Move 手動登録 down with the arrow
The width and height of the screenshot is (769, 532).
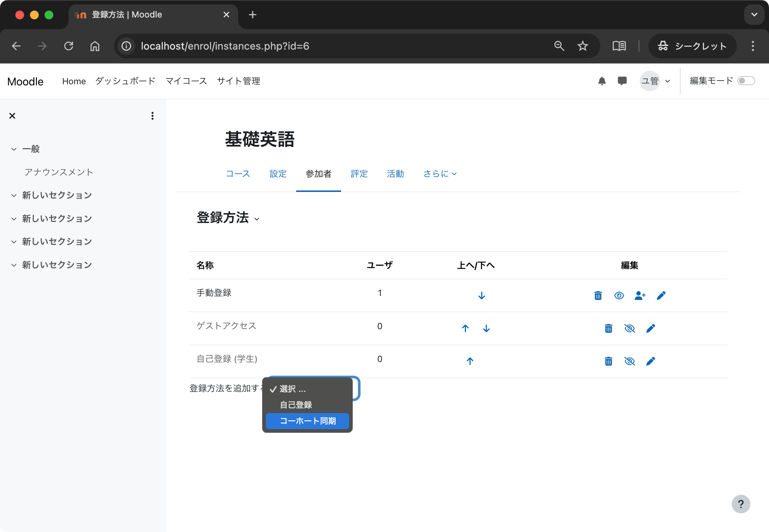coord(481,295)
